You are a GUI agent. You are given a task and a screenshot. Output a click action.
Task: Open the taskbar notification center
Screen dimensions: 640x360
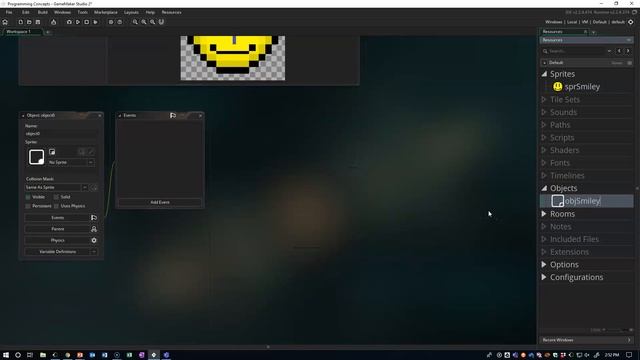629,355
